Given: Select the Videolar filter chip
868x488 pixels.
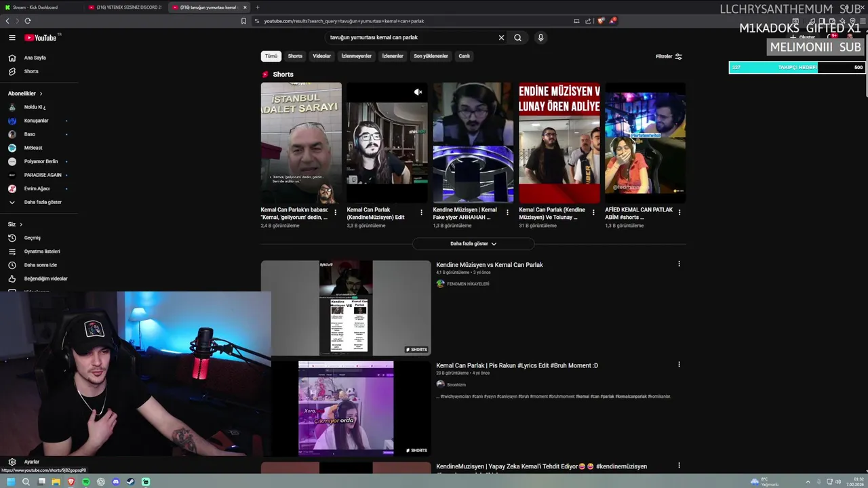Looking at the screenshot, I should [x=322, y=56].
